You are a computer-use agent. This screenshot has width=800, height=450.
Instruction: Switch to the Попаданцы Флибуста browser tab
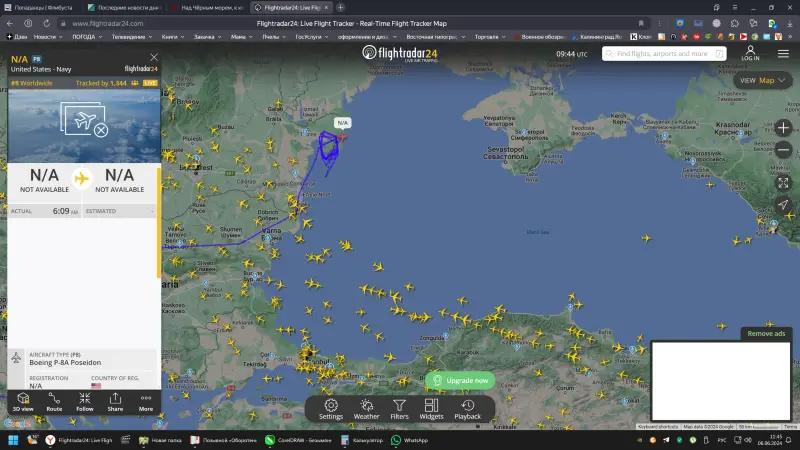click(41, 8)
